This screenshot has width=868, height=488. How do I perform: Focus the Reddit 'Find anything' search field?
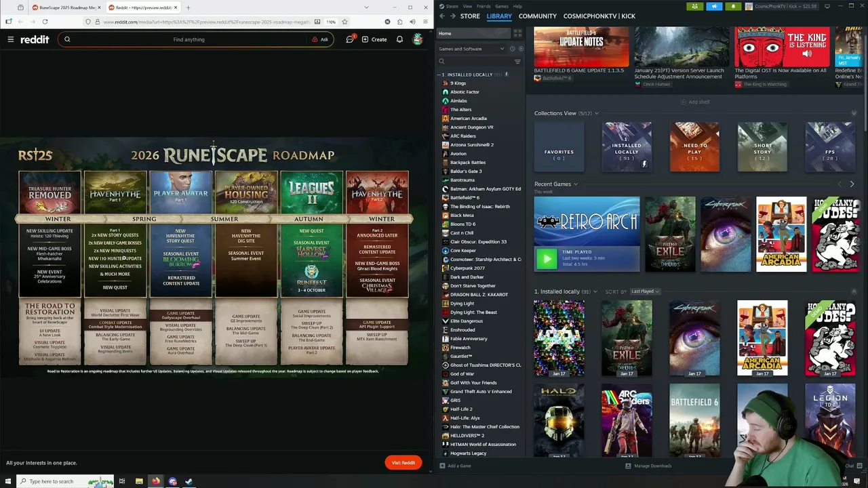(189, 39)
